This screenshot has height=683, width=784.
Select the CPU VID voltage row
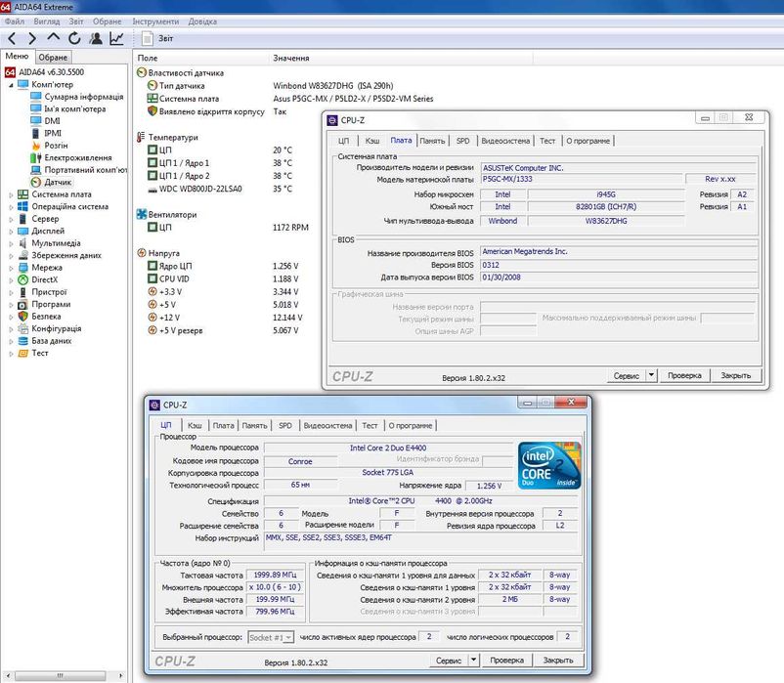click(x=223, y=278)
